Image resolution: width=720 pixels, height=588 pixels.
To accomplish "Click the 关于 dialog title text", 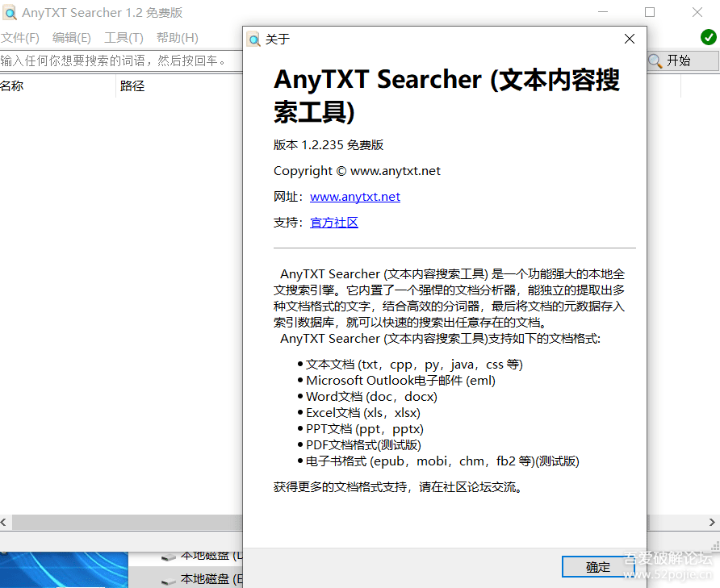I will [278, 40].
